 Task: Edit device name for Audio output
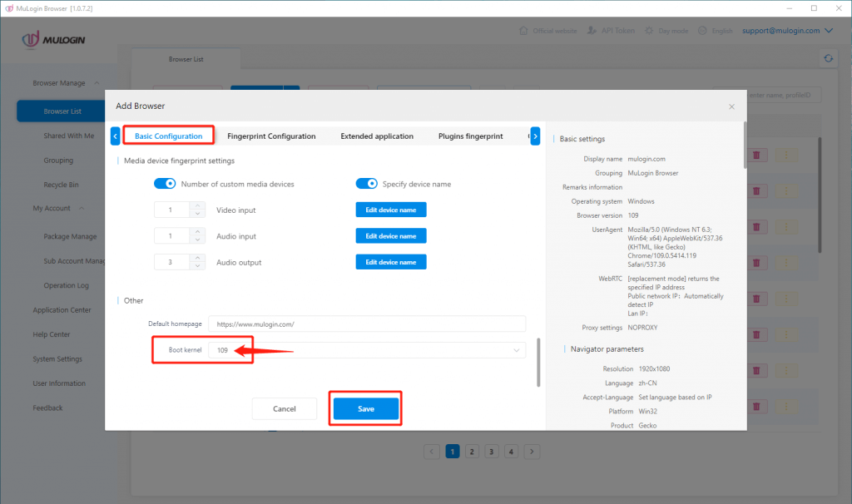tap(391, 262)
